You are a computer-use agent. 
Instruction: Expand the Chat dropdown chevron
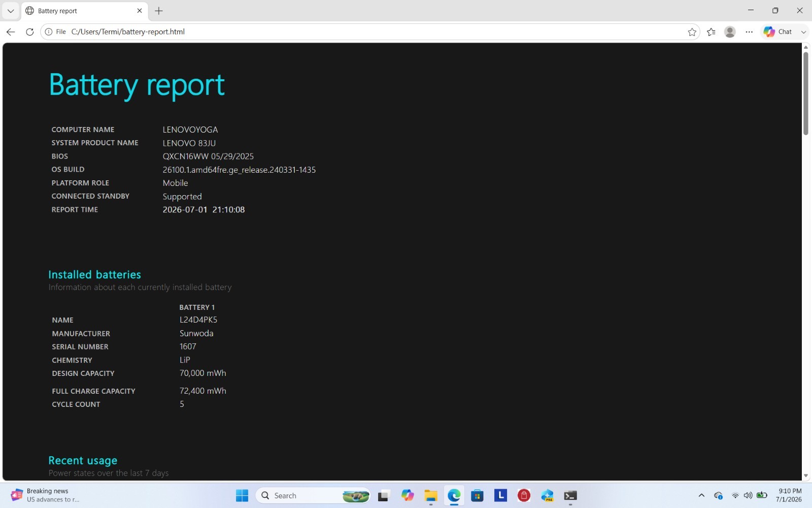[x=803, y=32]
